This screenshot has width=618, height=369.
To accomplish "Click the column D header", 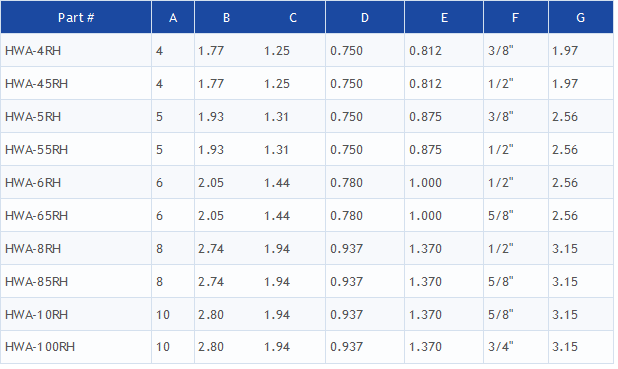I will [365, 17].
